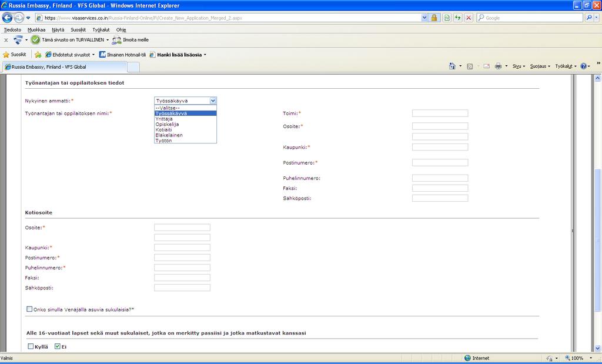Click the Internet zone globe icon
Screen dimensions: 602x364
click(467, 358)
